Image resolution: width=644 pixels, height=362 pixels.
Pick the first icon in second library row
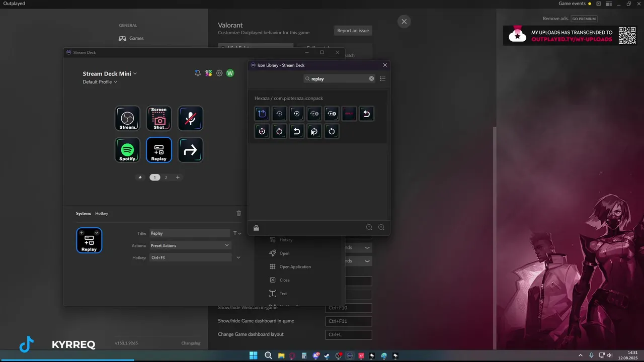262,131
